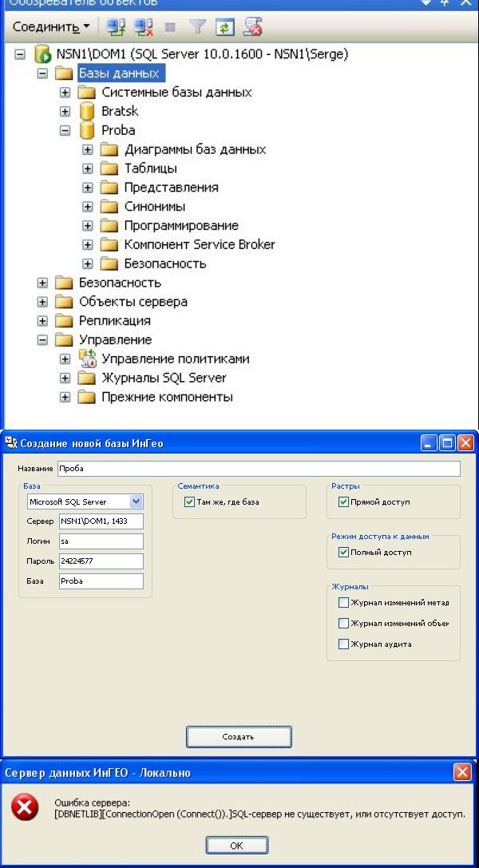
Task: Open the Соединить dropdown in Object Explorer
Action: (51, 26)
